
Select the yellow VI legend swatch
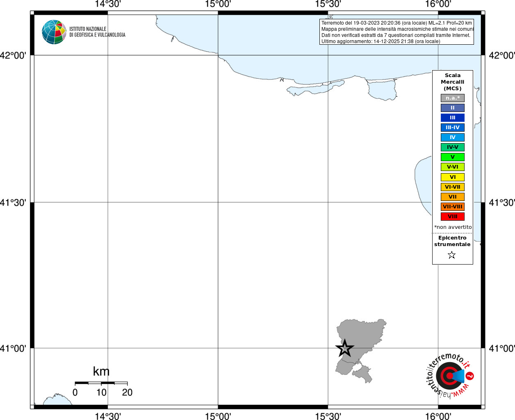tap(453, 177)
